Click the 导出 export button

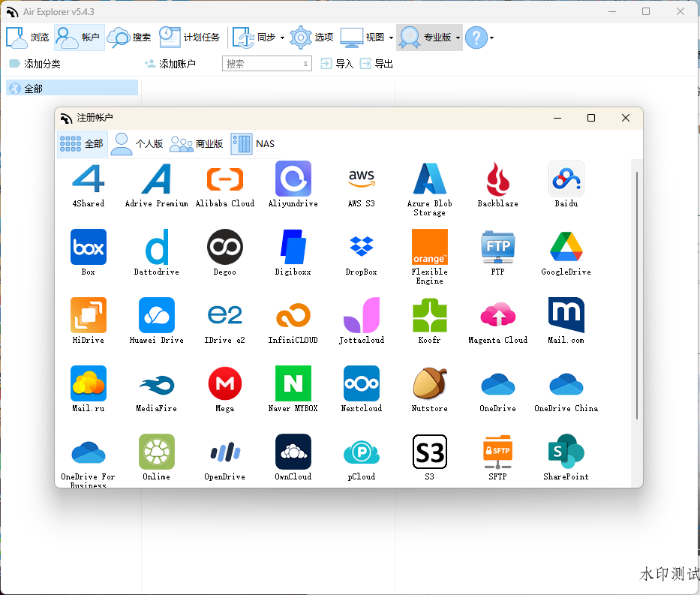(377, 64)
